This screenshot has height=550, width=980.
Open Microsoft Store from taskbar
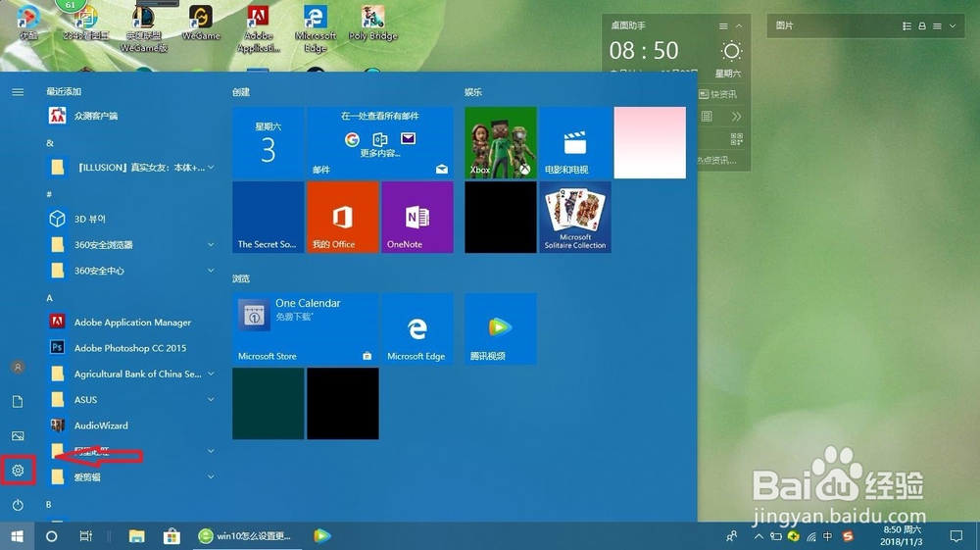(x=171, y=536)
